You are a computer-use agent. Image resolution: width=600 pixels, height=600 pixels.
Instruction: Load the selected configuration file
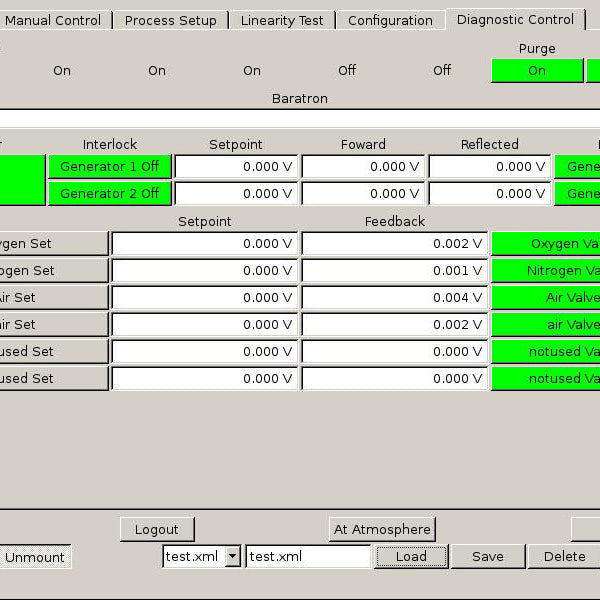[411, 557]
